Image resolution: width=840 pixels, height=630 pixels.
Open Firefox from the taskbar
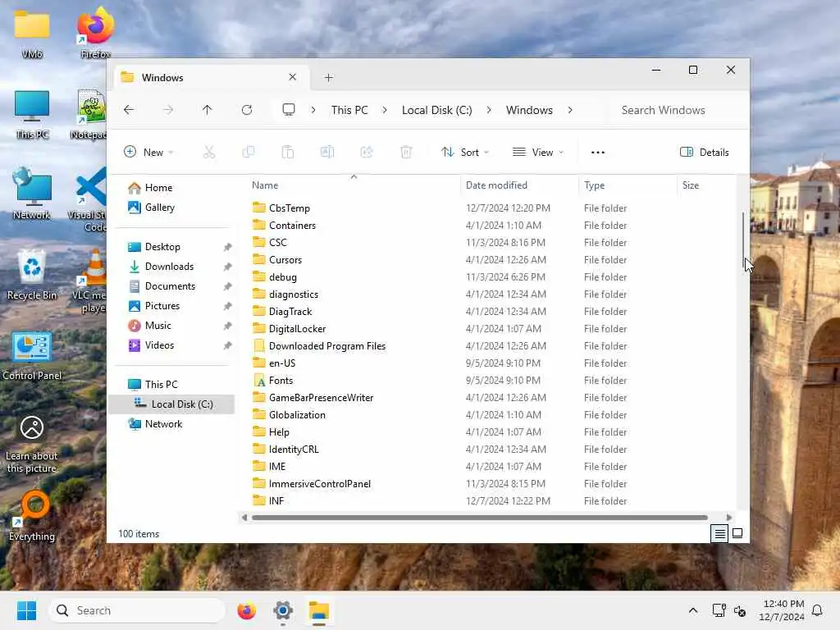pyautogui.click(x=246, y=610)
